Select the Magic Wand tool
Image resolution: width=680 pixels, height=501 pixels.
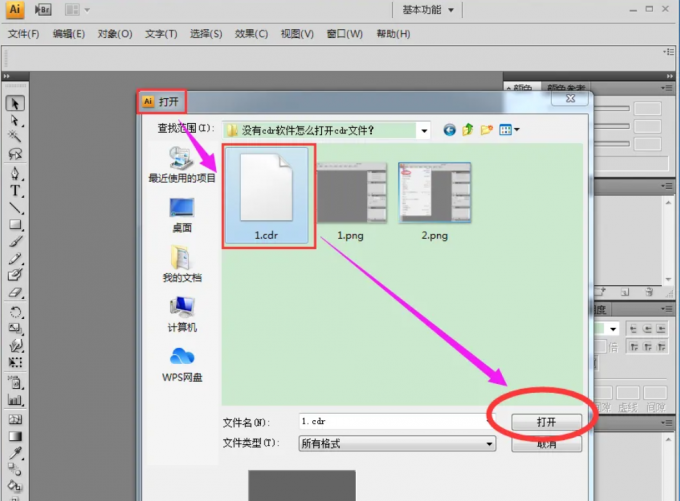point(15,137)
